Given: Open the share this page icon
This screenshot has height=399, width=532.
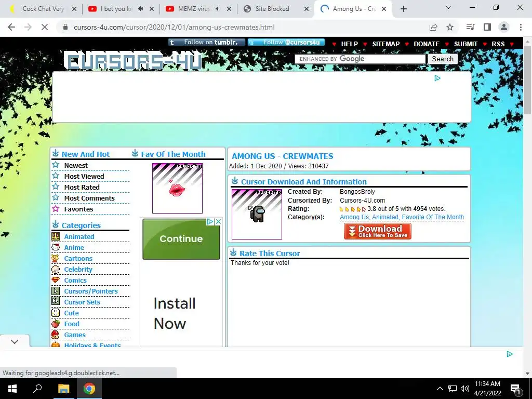Looking at the screenshot, I should (x=433, y=27).
